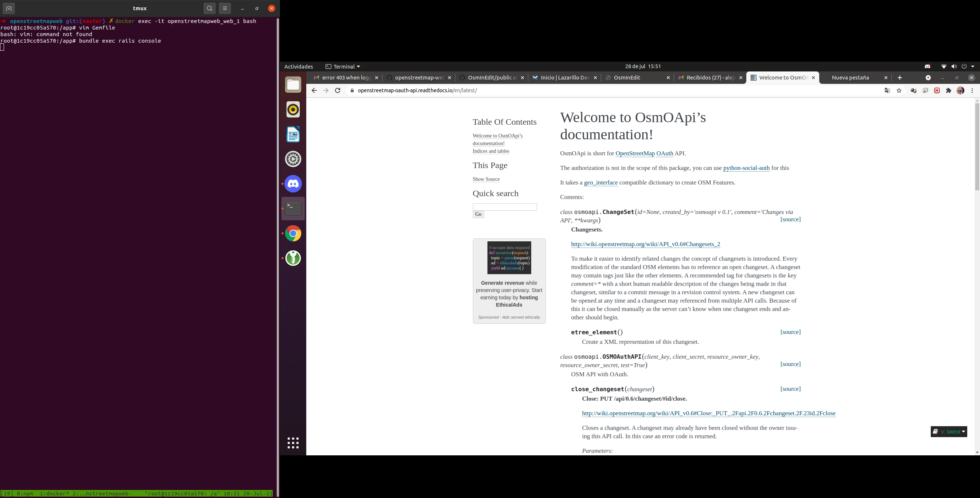Reload the readthedocs page

[338, 90]
